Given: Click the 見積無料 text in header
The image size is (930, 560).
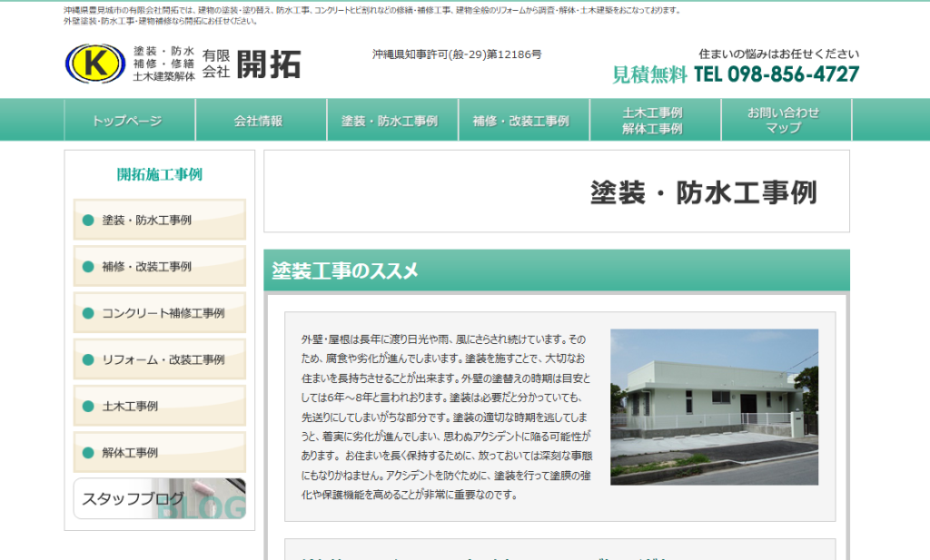Looking at the screenshot, I should click(x=649, y=74).
